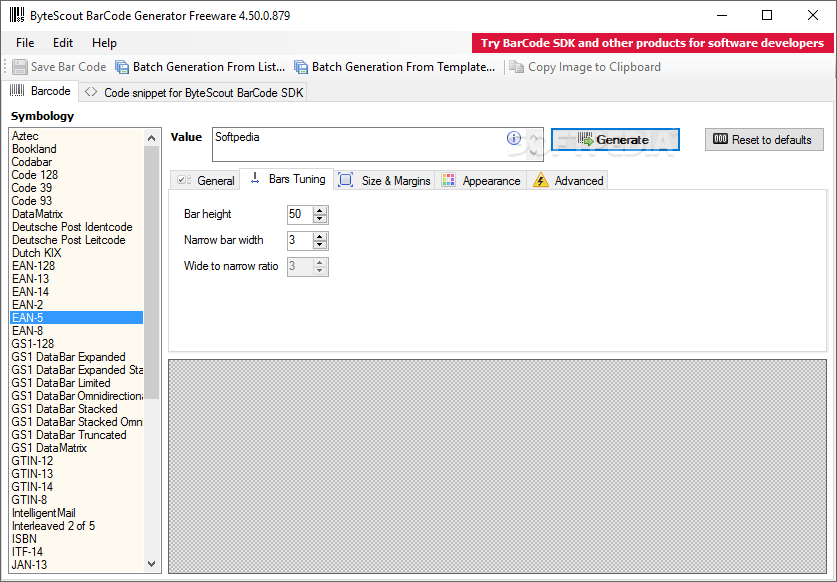Maximize the ByteScout window
837x582 pixels.
point(767,15)
